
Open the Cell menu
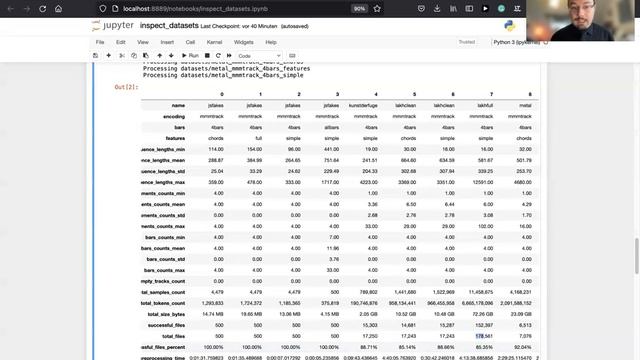click(190, 42)
